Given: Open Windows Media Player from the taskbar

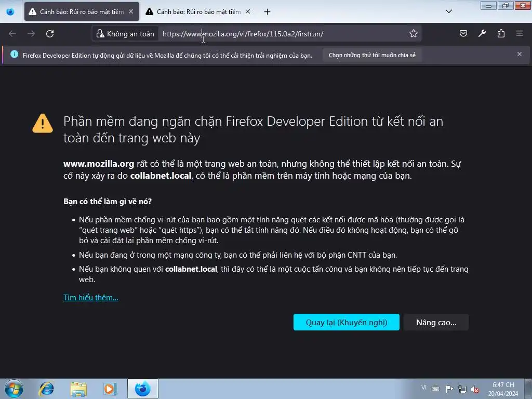Looking at the screenshot, I should pyautogui.click(x=110, y=389).
